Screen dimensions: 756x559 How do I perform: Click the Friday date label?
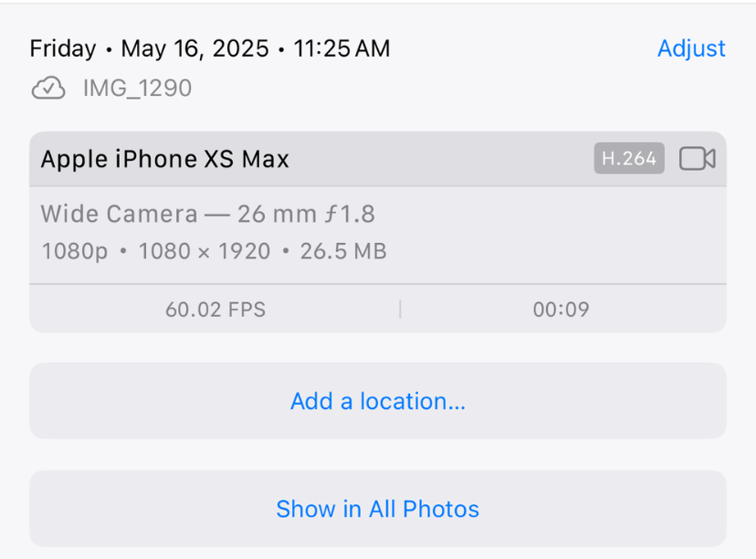(x=62, y=48)
